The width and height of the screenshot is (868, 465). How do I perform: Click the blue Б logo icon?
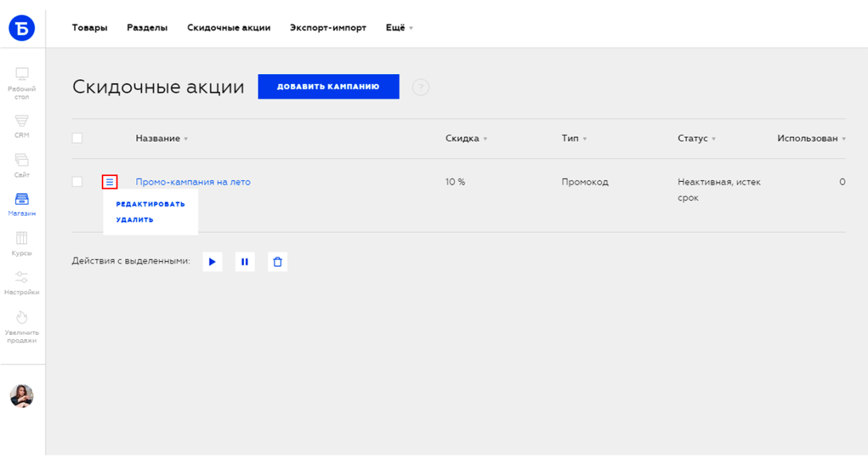click(x=22, y=28)
